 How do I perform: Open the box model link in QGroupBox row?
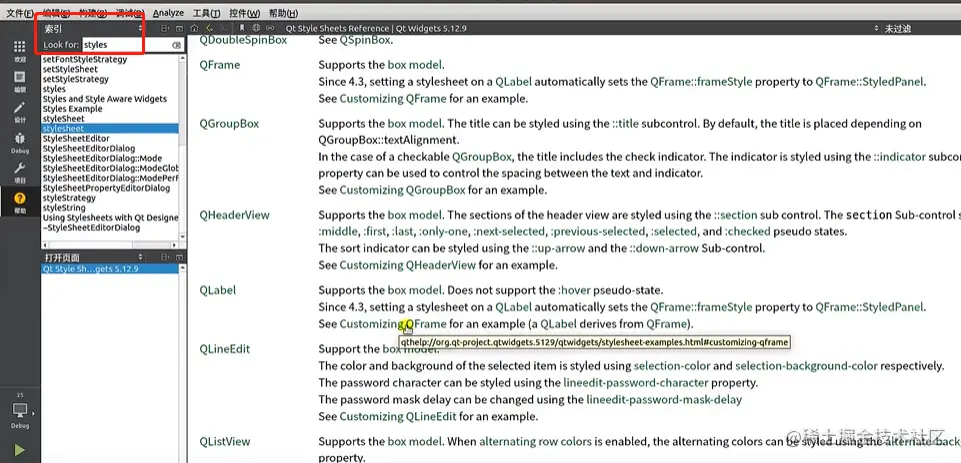point(415,123)
